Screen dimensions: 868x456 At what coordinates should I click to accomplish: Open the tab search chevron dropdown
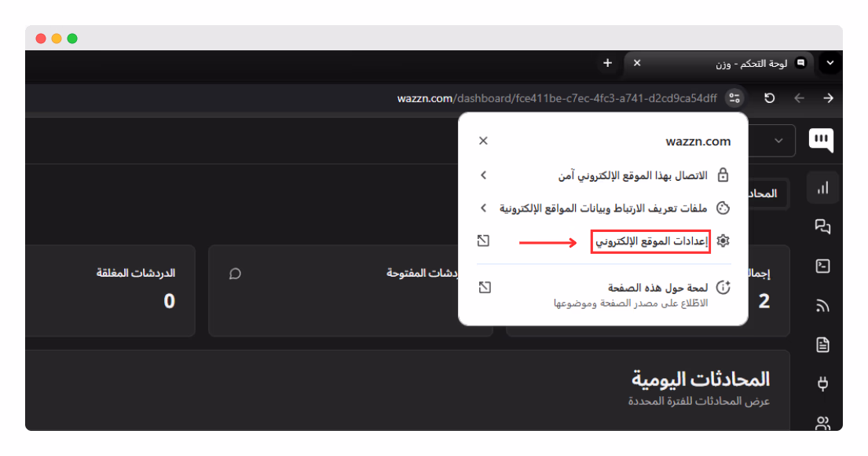(x=830, y=63)
